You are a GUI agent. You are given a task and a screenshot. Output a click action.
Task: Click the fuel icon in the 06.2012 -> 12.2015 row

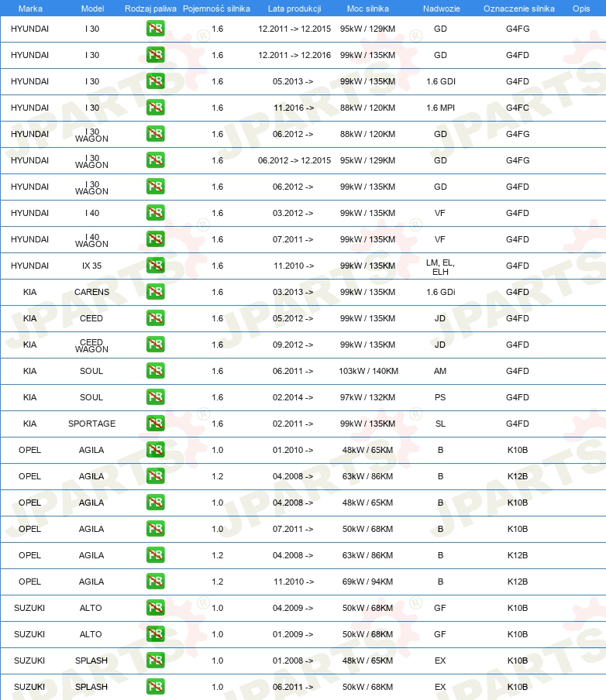point(155,160)
